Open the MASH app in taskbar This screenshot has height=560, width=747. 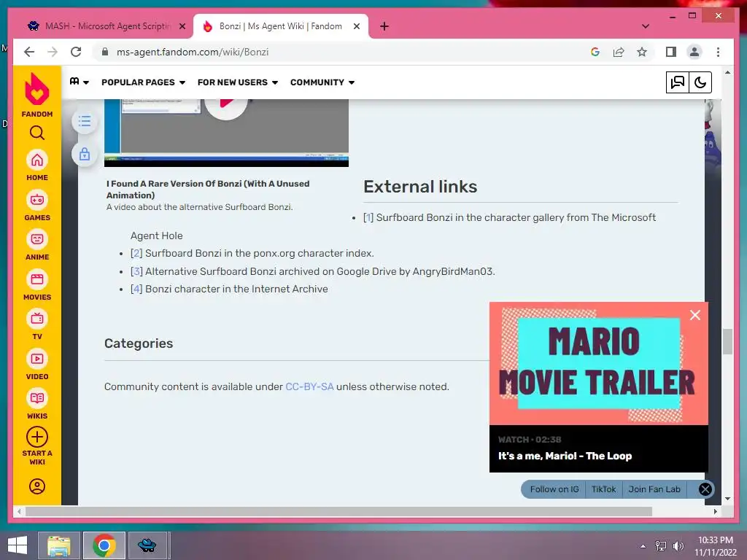click(147, 545)
